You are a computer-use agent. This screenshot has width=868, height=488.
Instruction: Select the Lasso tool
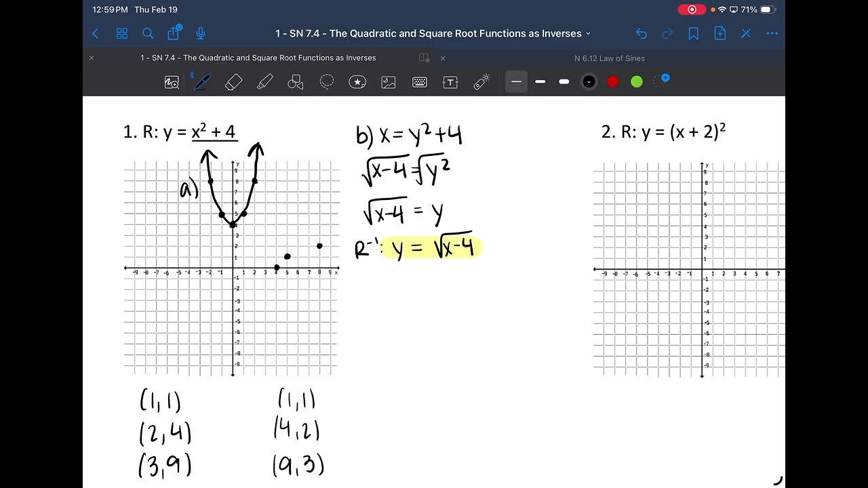pyautogui.click(x=327, y=82)
